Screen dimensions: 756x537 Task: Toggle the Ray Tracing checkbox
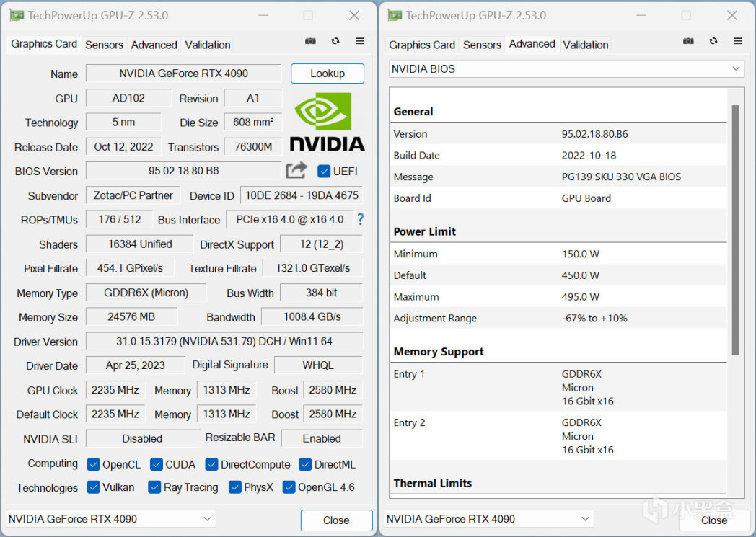pos(154,487)
